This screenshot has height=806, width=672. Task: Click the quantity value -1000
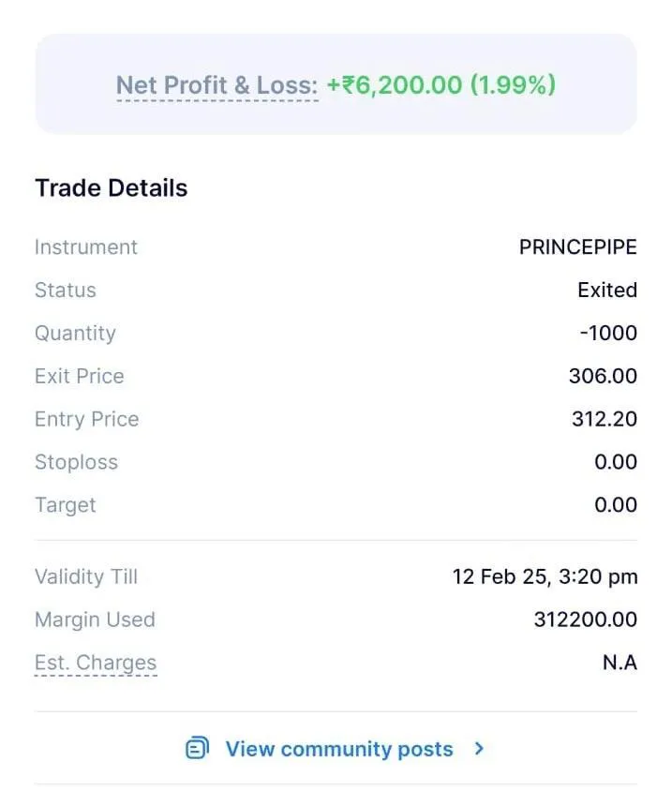tap(609, 333)
